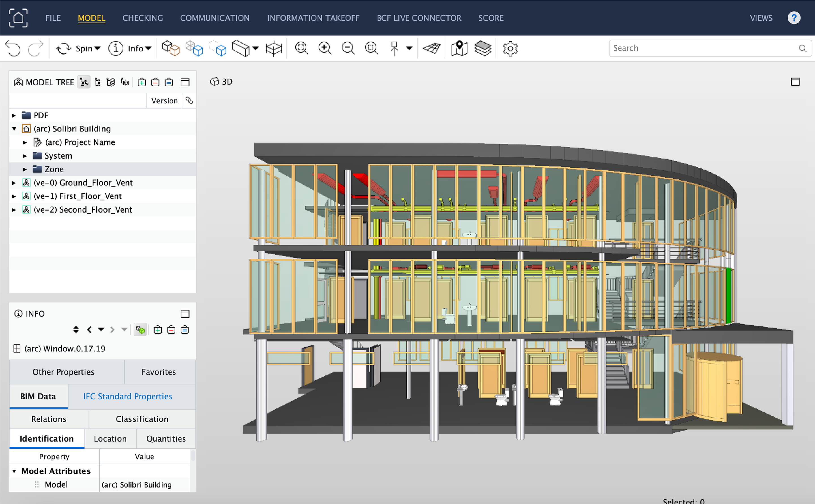Click the Zoom In tool
This screenshot has height=504, width=815.
[x=325, y=48]
